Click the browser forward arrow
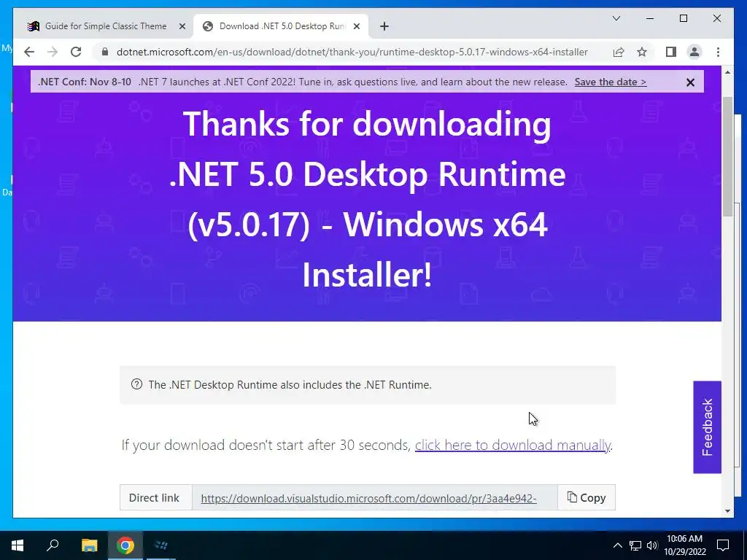 point(53,52)
